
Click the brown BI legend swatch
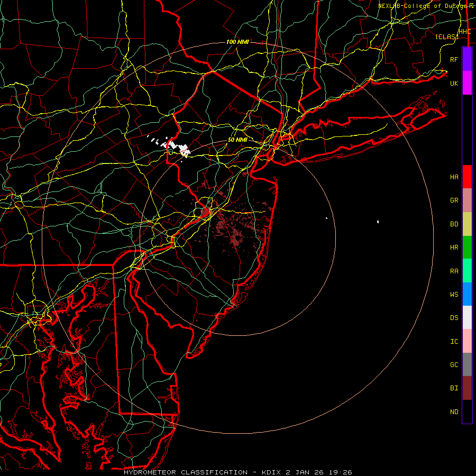467,388
